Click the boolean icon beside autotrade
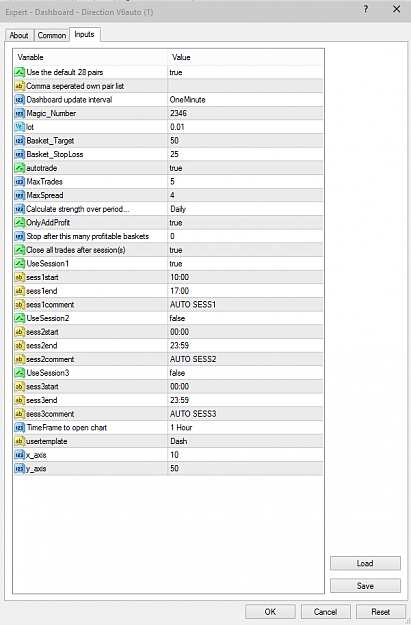The image size is (411, 625). pos(20,168)
